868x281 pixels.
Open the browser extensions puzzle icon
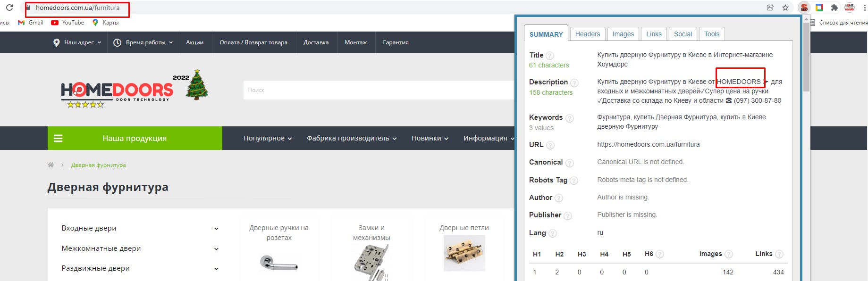[x=834, y=8]
